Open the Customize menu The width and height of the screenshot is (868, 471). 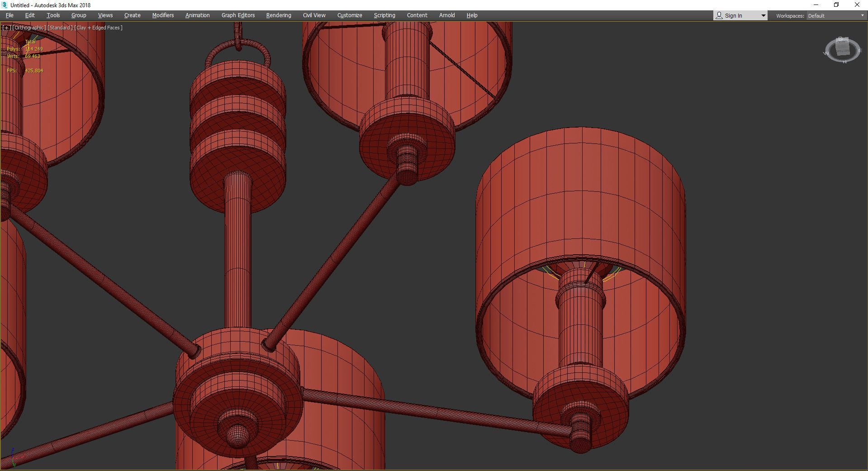click(x=350, y=15)
